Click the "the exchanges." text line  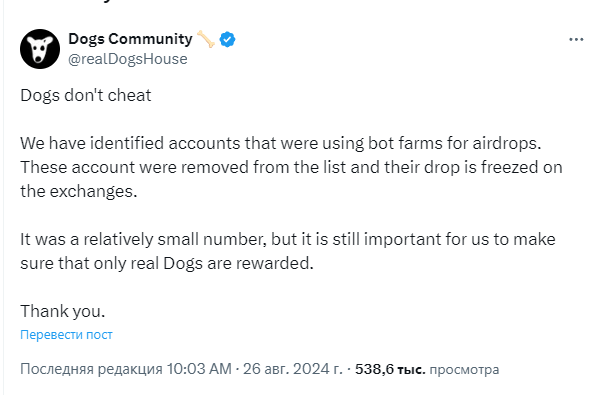click(79, 191)
